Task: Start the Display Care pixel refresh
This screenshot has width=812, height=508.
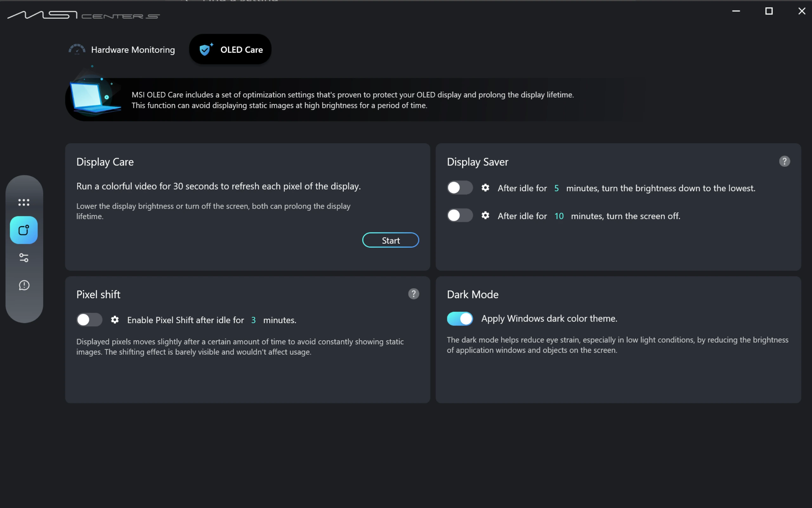Action: (390, 240)
